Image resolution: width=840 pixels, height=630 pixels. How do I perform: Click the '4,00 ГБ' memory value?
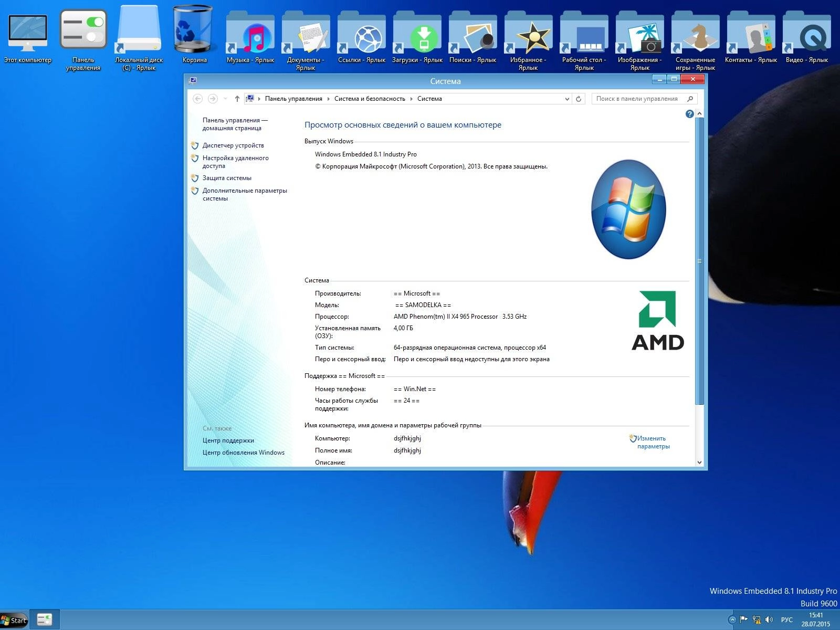403,328
